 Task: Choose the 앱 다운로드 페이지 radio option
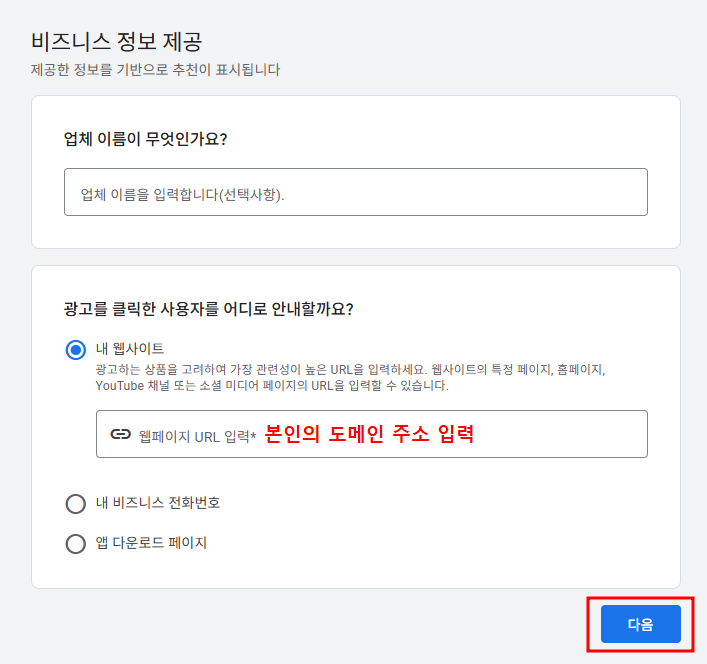click(x=76, y=544)
